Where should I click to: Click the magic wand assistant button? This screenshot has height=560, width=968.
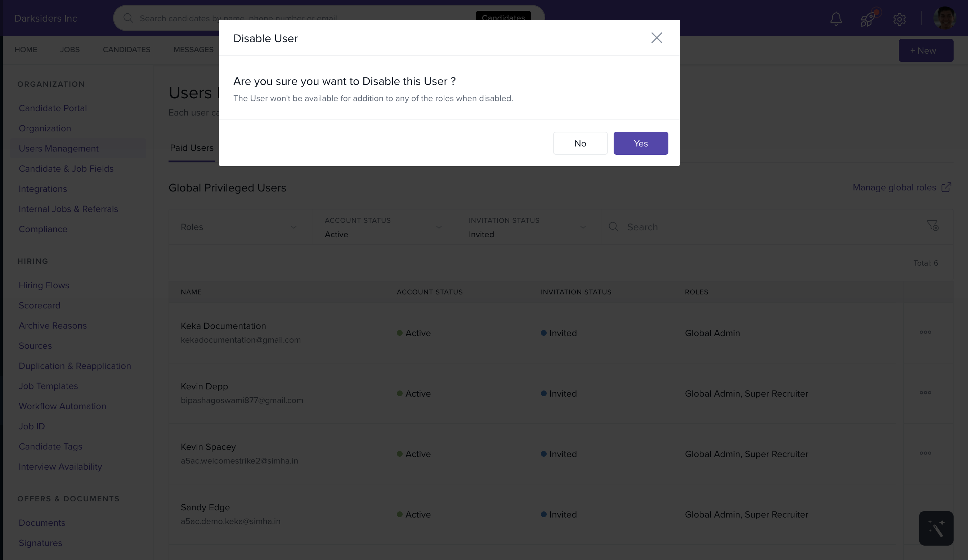click(x=936, y=528)
